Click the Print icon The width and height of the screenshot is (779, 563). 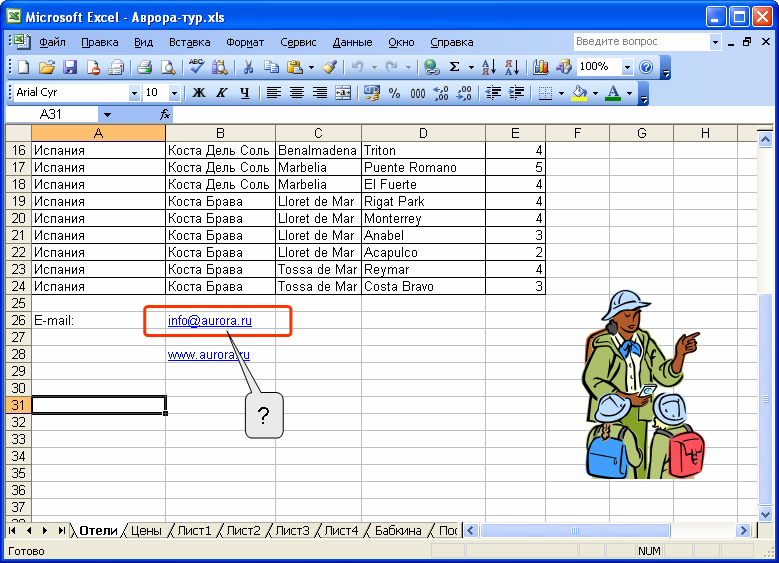tap(144, 67)
